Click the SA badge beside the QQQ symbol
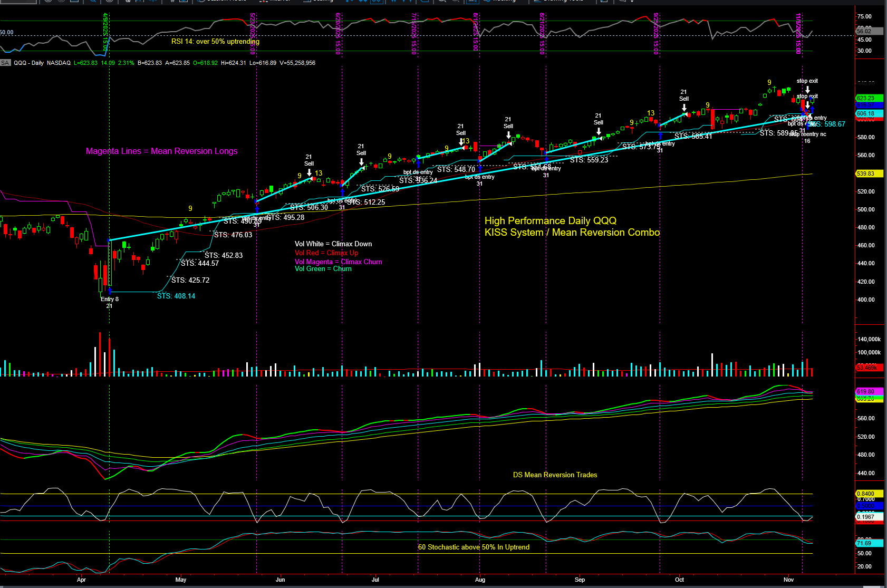The height and width of the screenshot is (588, 887). (5, 63)
